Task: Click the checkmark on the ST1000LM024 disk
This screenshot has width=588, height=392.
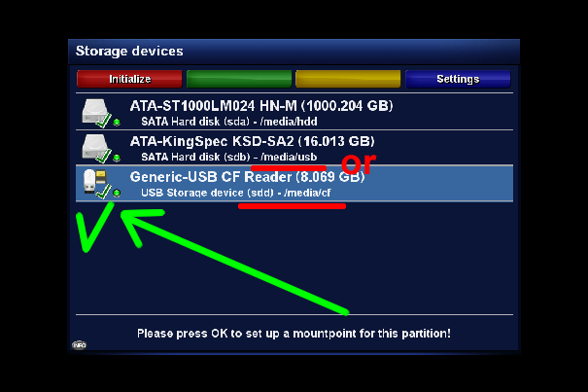Action: (103, 121)
